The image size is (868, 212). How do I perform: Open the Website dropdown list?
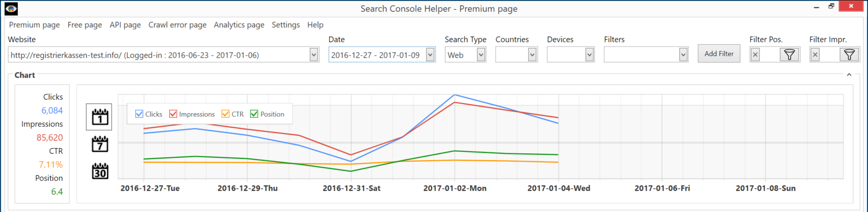pyautogui.click(x=314, y=55)
